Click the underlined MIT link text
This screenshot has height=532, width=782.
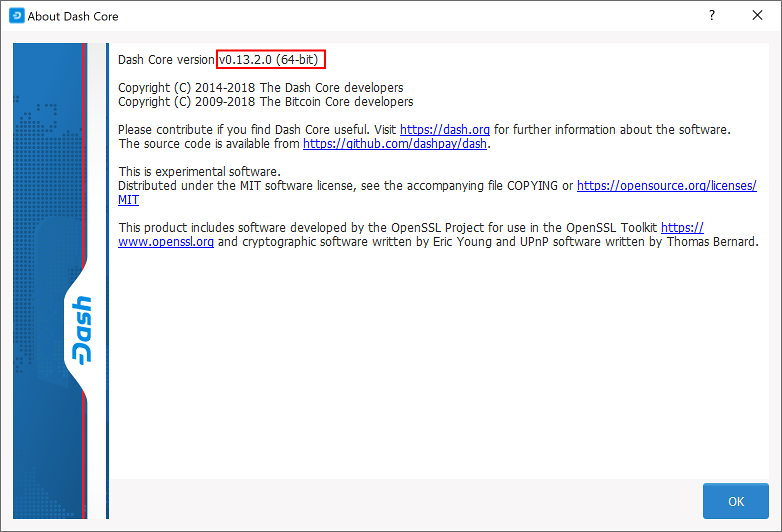click(x=128, y=200)
